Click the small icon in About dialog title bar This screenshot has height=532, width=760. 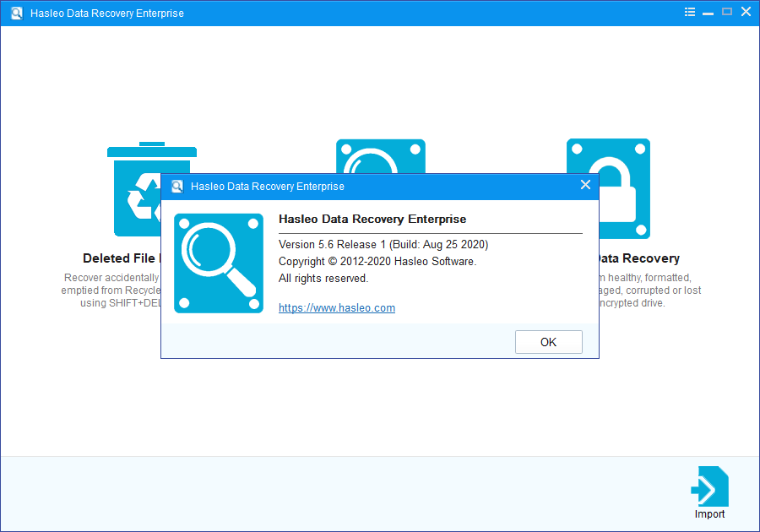[177, 187]
